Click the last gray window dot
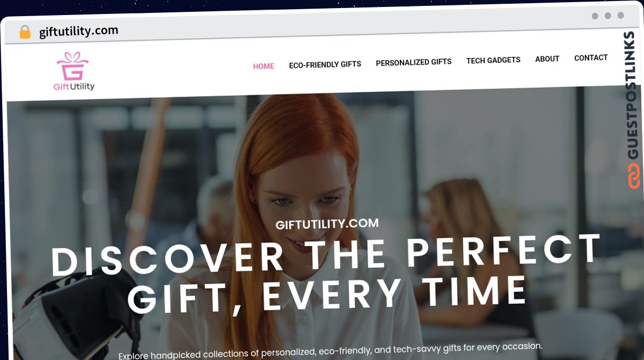 point(620,16)
